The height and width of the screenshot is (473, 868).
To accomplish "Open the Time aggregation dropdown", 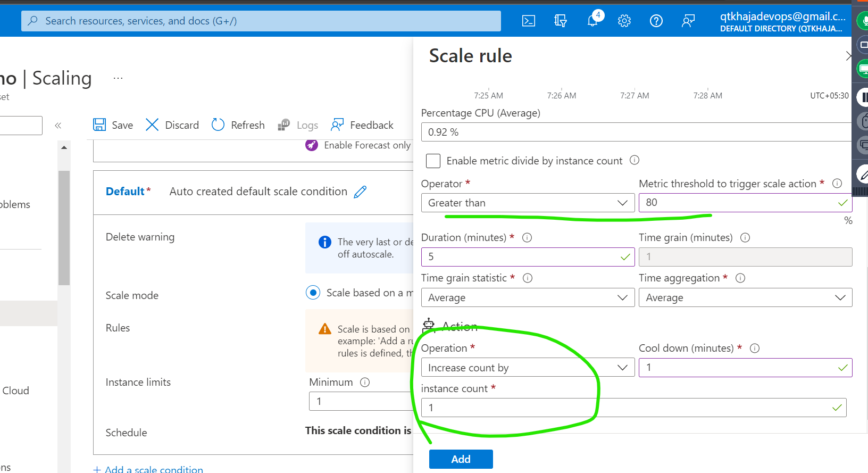I will point(745,297).
